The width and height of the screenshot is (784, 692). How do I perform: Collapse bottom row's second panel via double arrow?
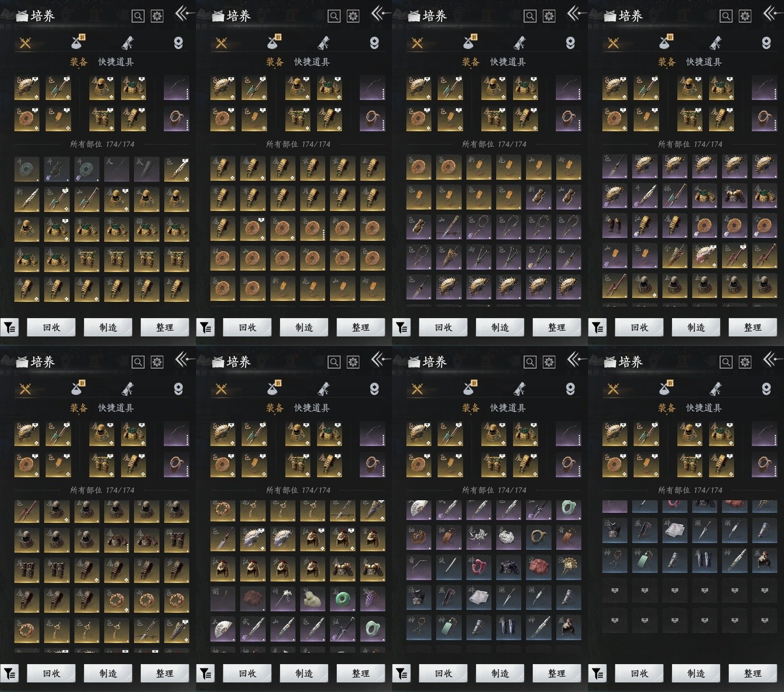[380, 359]
